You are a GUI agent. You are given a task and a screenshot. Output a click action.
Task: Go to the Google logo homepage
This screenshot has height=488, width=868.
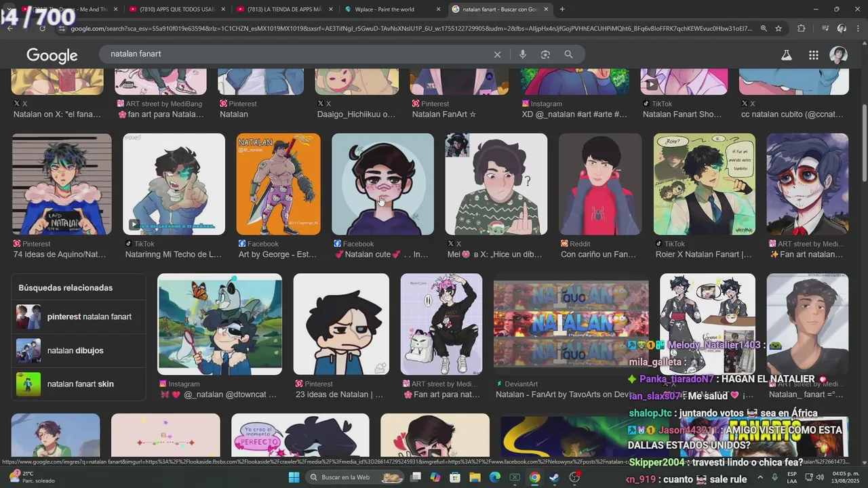pyautogui.click(x=52, y=55)
